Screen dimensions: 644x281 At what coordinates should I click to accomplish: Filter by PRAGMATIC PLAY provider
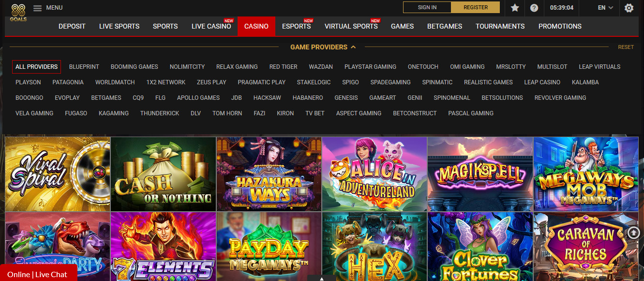[262, 82]
